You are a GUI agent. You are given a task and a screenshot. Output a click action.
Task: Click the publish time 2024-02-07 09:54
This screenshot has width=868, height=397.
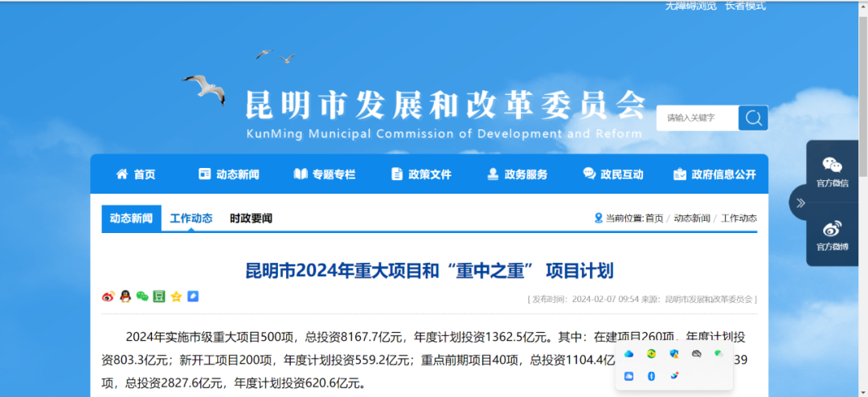click(606, 299)
